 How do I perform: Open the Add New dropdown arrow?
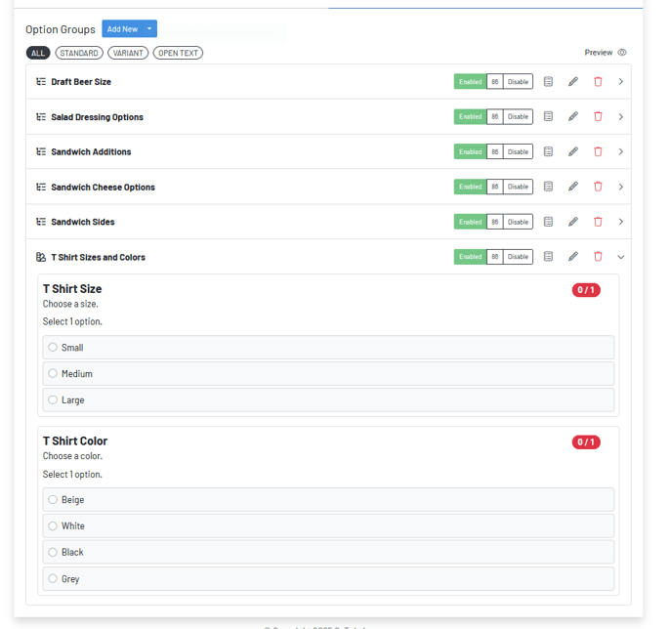click(149, 29)
